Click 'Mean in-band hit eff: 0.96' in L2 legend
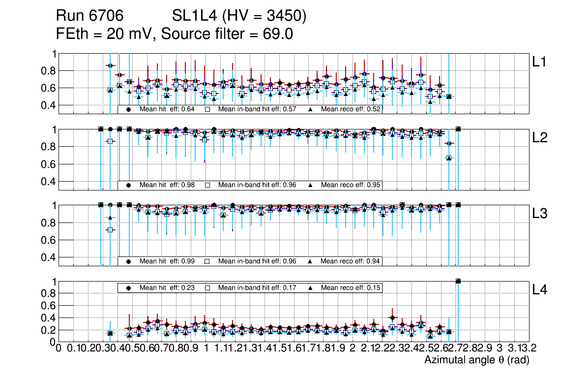 257,185
